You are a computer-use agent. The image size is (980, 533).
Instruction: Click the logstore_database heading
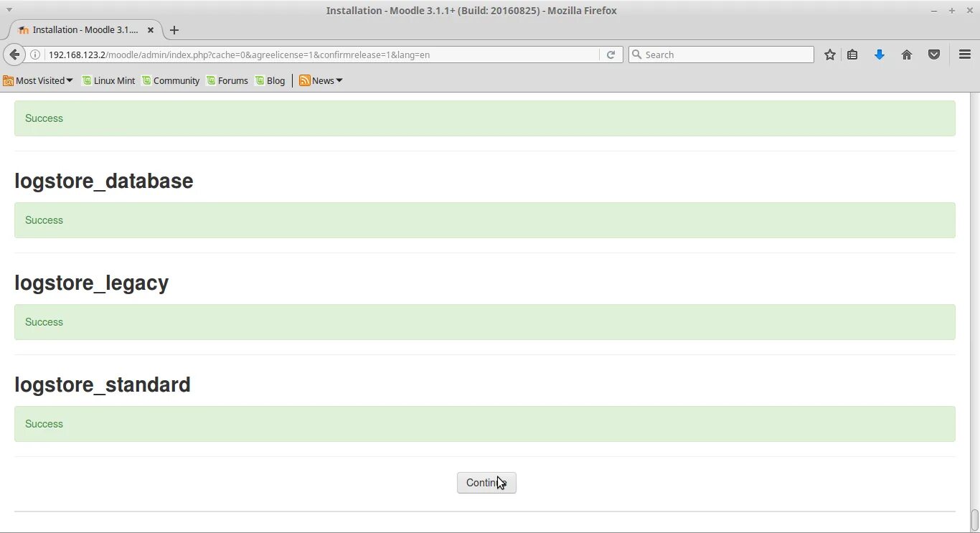104,181
